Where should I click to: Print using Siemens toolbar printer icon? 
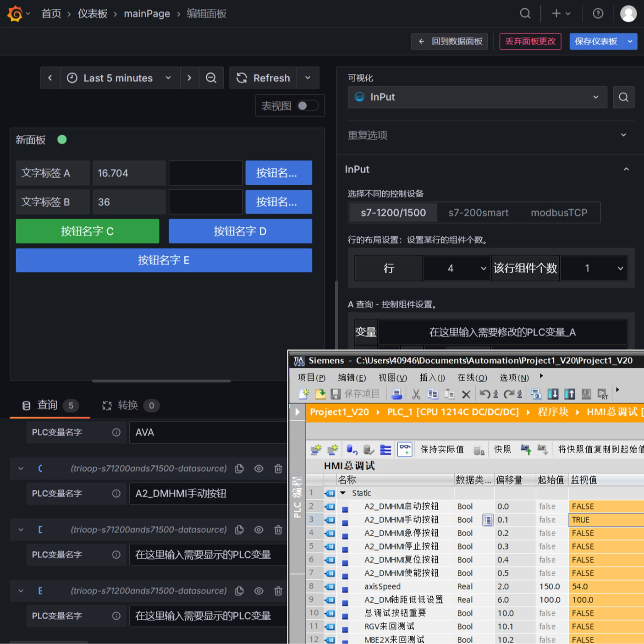point(397,394)
